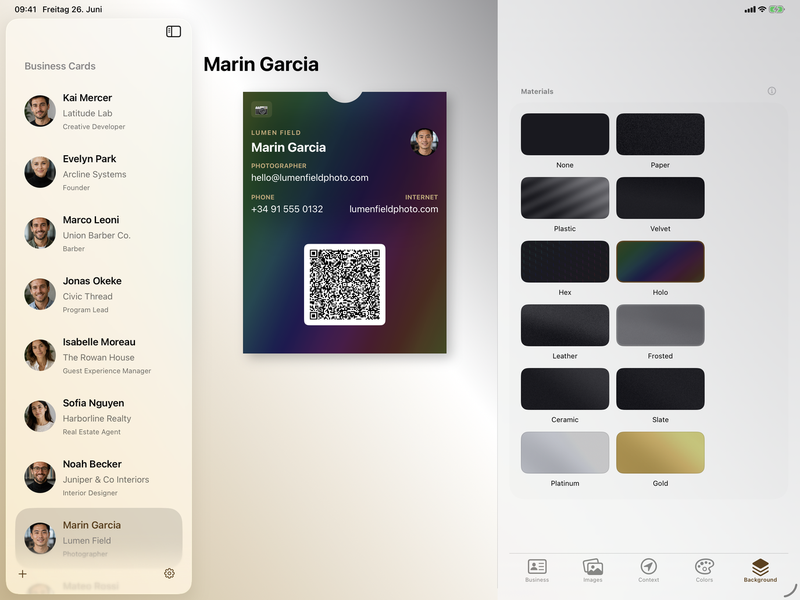Select Noah Becker in the list
The width and height of the screenshot is (800, 600).
(99, 477)
